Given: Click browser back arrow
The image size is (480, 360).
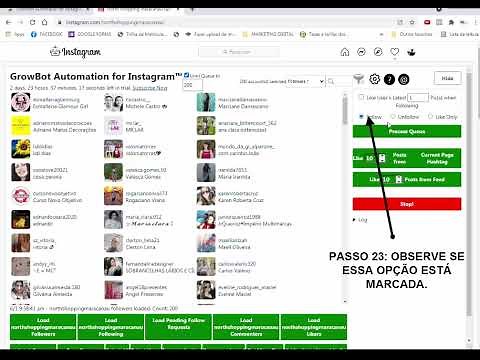Looking at the screenshot, I should pos(9,22).
